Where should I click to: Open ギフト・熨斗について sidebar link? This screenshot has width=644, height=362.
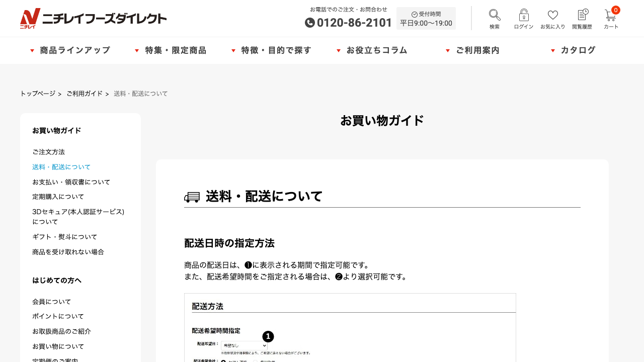pos(65,237)
